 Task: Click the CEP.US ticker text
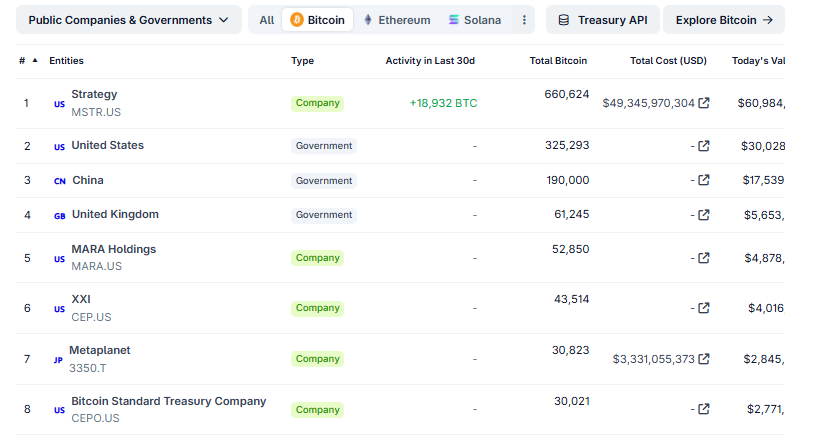[x=91, y=317]
